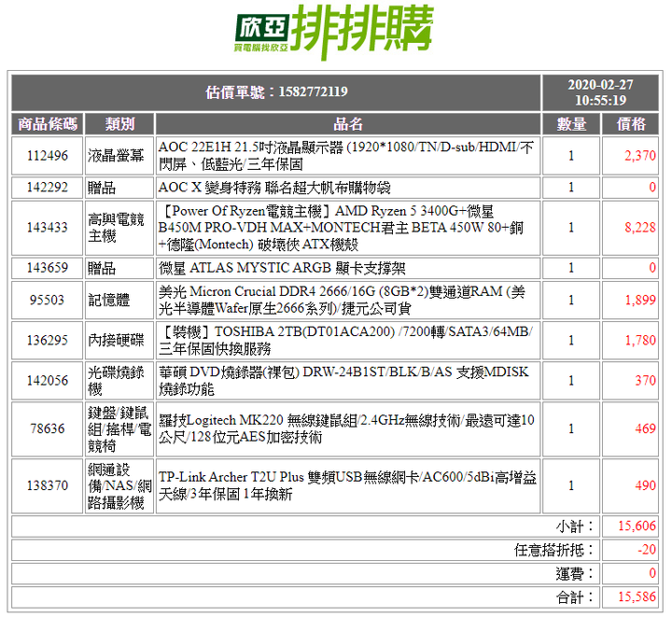
Task: Click the 合計 label
Action: pyautogui.click(x=575, y=597)
